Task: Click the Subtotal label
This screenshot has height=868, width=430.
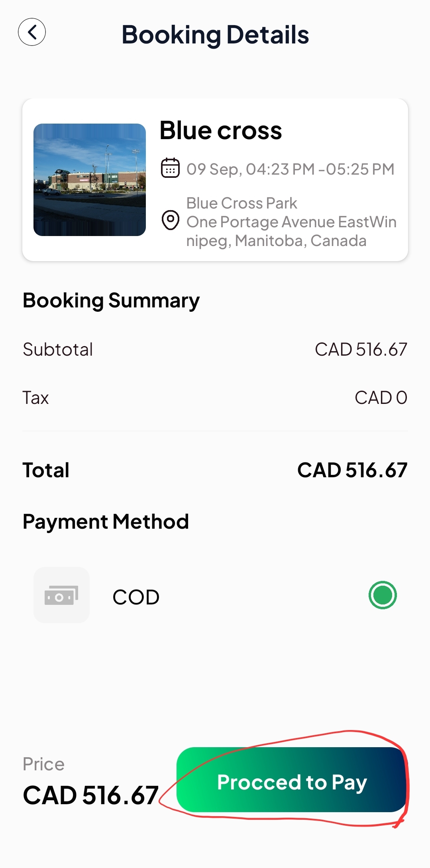Action: click(x=58, y=349)
